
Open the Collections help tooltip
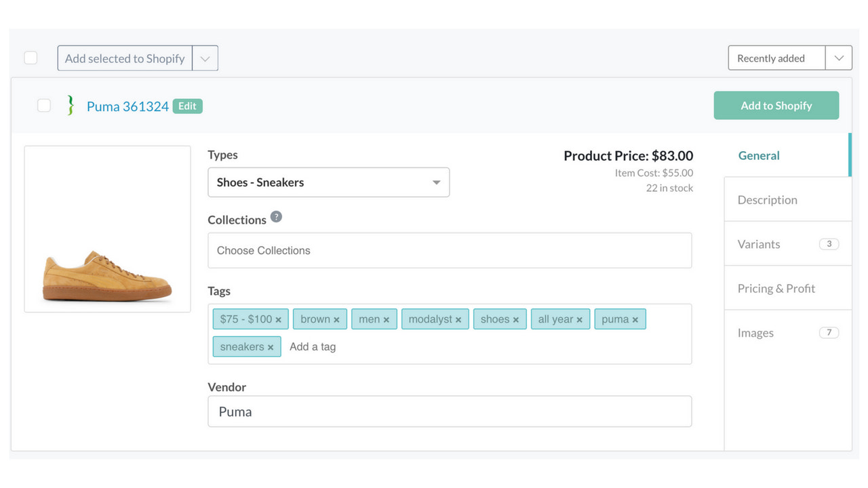click(276, 217)
